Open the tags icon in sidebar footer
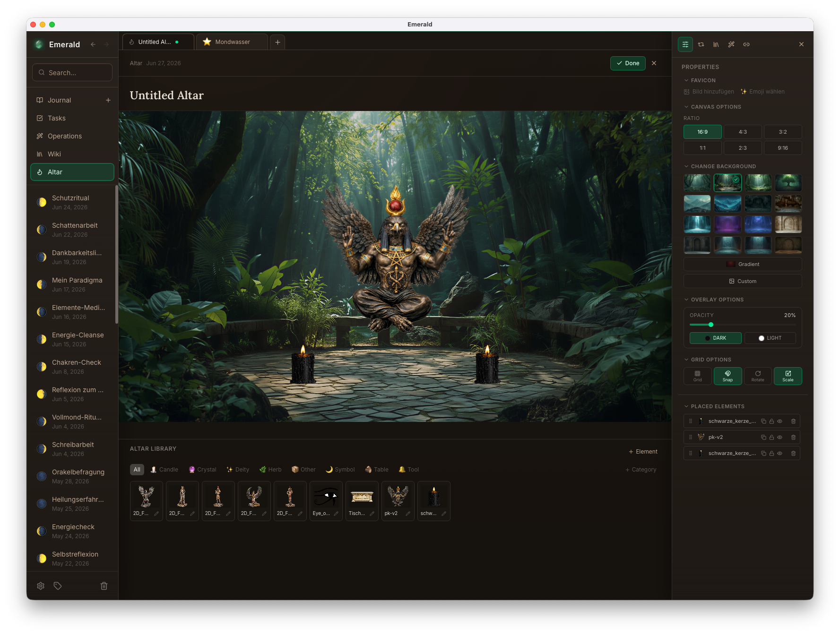This screenshot has width=840, height=635. pyautogui.click(x=58, y=586)
